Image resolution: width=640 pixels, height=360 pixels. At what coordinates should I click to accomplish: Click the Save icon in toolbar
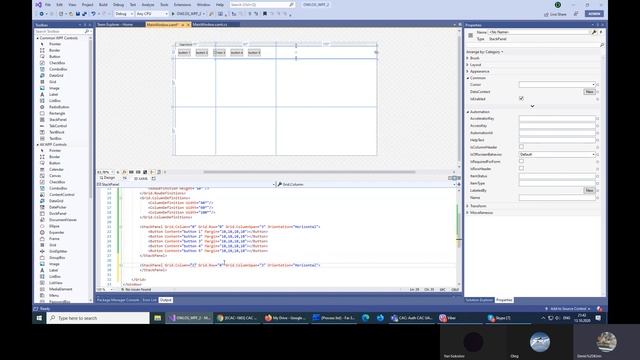78,14
